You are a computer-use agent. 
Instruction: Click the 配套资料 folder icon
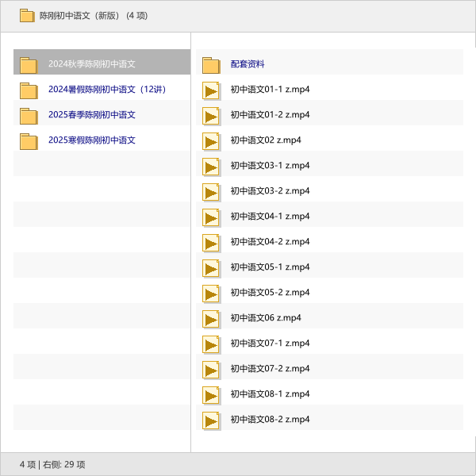pyautogui.click(x=211, y=65)
